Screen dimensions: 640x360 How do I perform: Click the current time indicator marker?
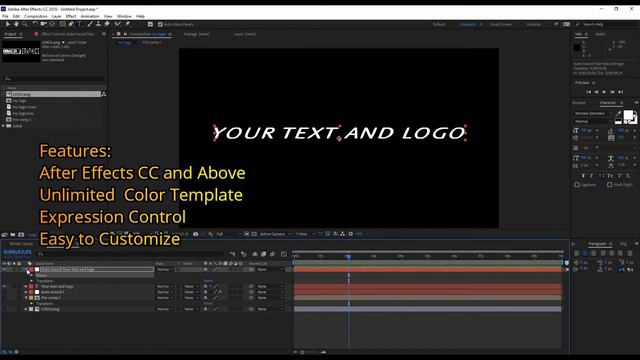pos(349,256)
